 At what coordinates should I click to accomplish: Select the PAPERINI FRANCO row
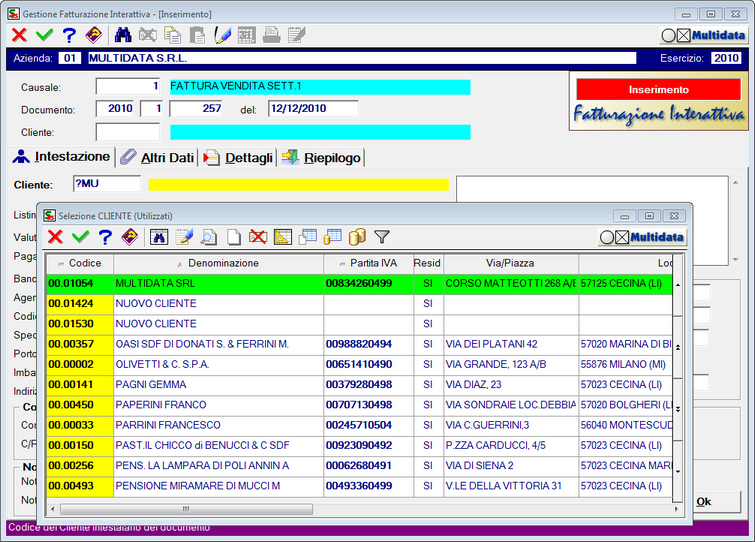(x=359, y=405)
